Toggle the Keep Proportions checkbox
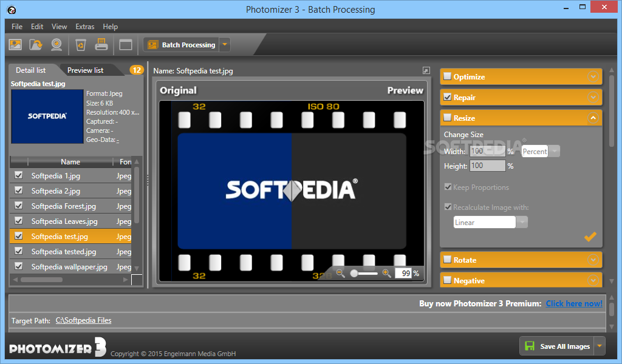Image resolution: width=622 pixels, height=364 pixels. click(448, 187)
